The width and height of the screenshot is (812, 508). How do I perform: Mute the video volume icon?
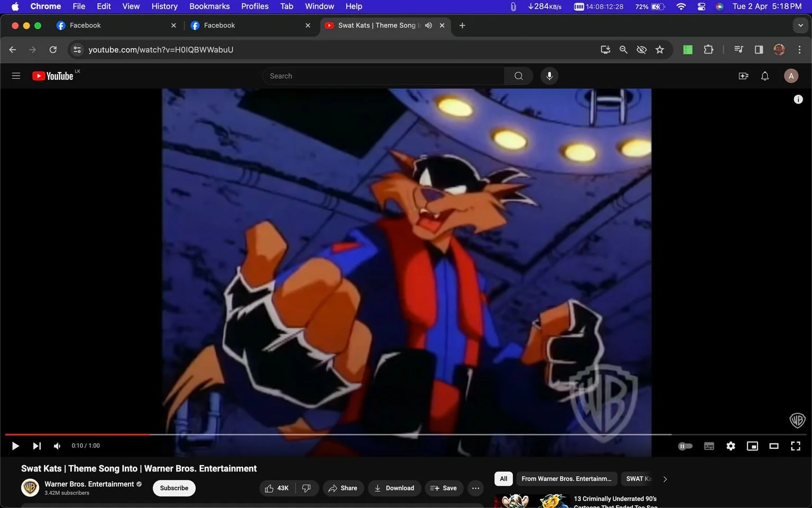click(x=57, y=446)
